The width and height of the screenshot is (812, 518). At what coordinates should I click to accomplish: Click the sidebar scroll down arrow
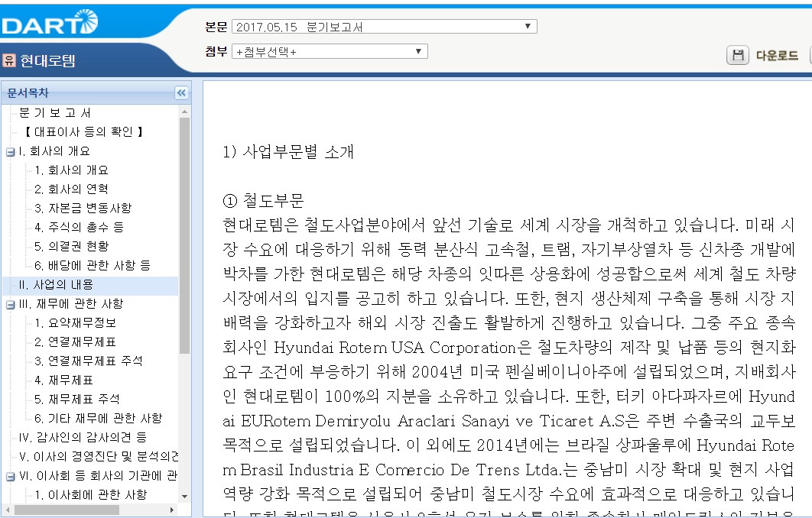185,497
